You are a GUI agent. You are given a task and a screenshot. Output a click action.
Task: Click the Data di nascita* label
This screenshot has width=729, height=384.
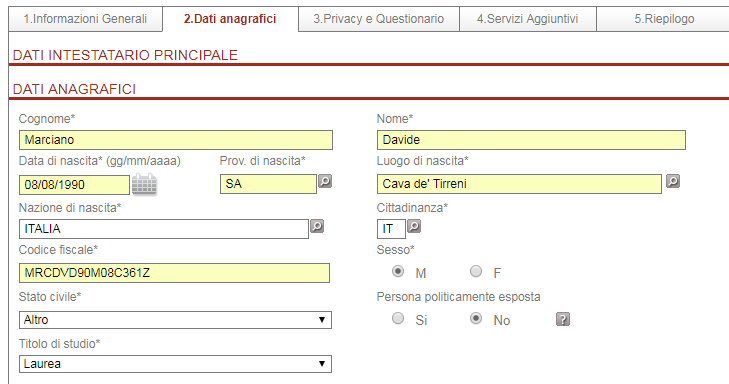point(99,161)
